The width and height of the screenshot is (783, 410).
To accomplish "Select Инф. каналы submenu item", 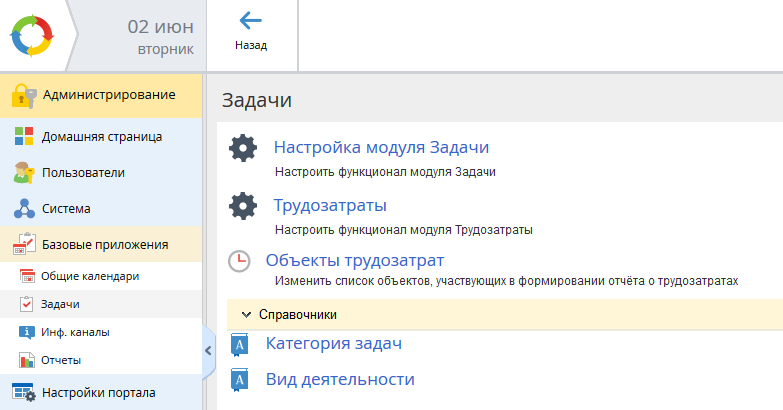I will pyautogui.click(x=75, y=332).
